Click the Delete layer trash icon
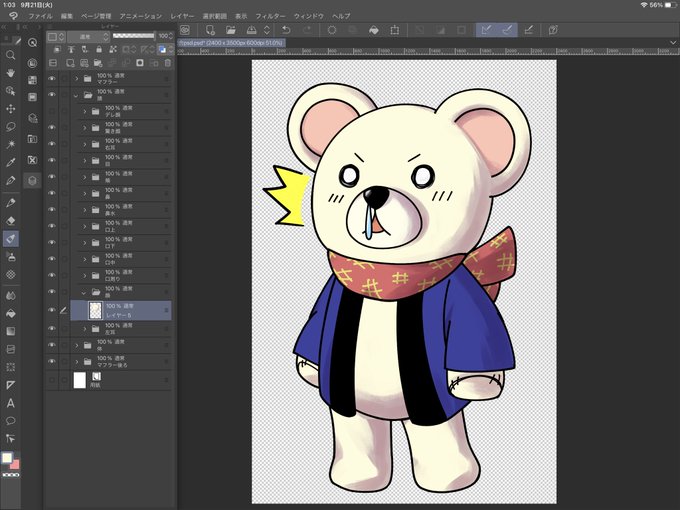The image size is (680, 510). coord(167,63)
